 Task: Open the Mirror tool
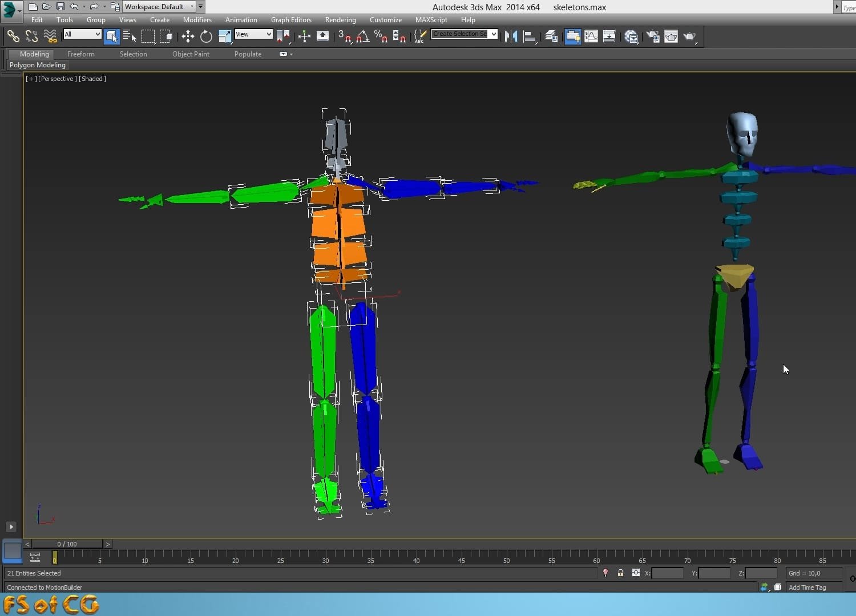point(511,37)
